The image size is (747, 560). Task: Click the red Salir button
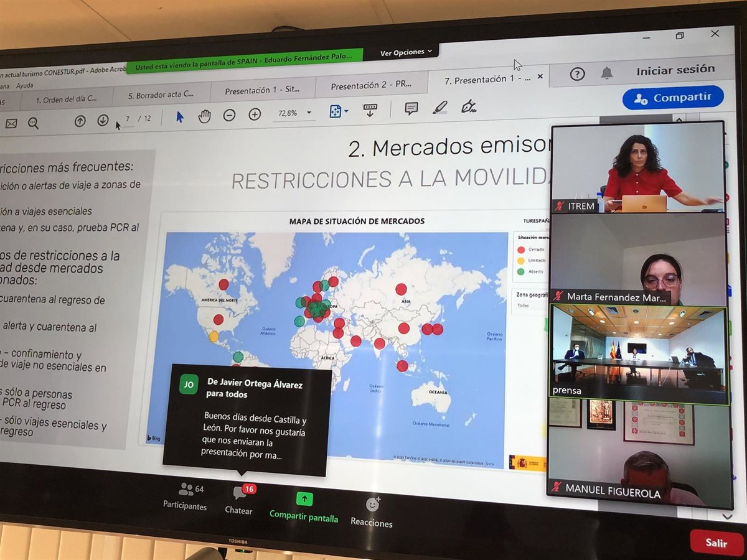[x=716, y=543]
